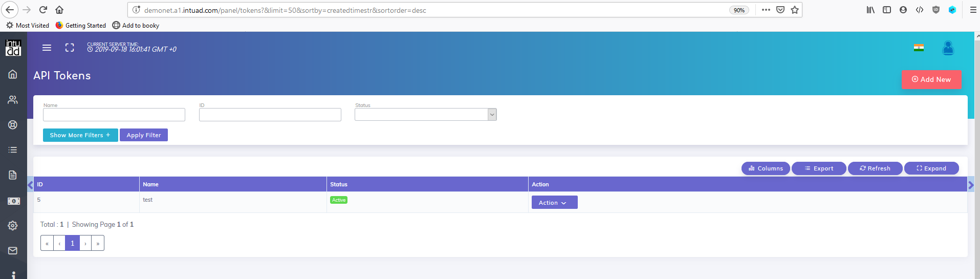
Task: Open the Firefox application menu
Action: click(x=973, y=10)
